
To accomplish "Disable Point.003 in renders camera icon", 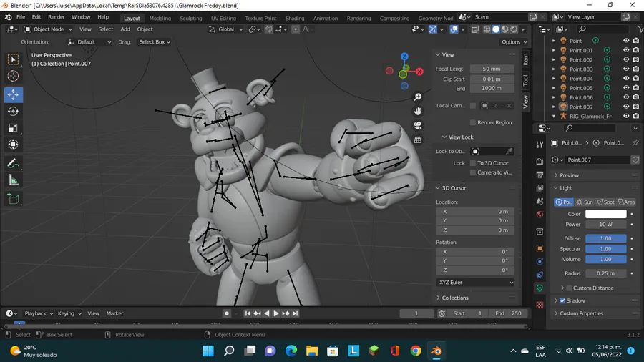I will pos(636,69).
